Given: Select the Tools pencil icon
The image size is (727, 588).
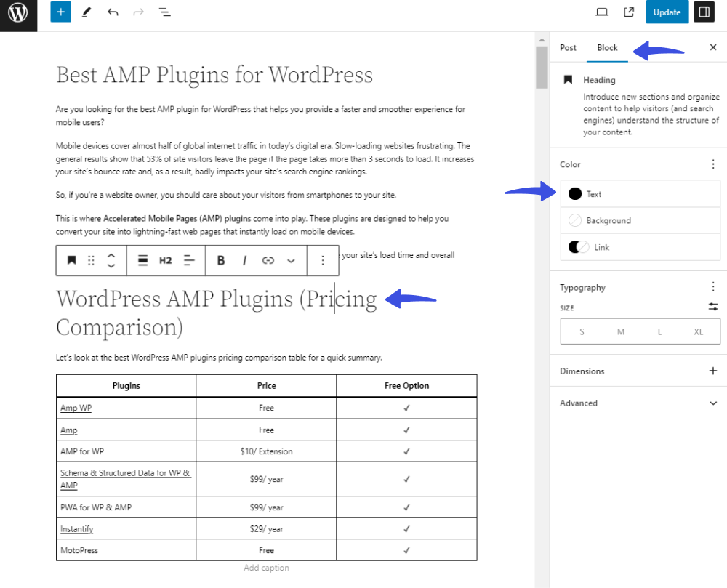Looking at the screenshot, I should [87, 12].
